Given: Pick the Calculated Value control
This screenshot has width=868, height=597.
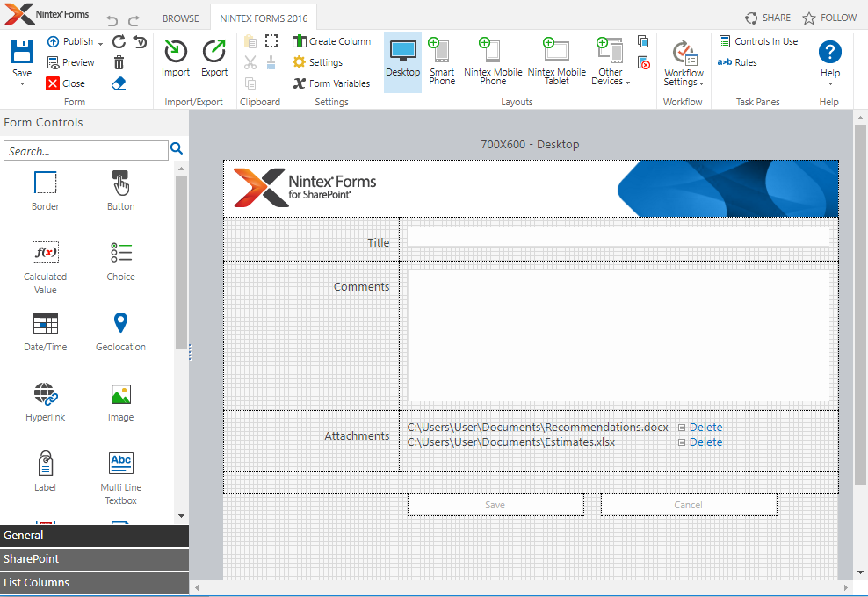Looking at the screenshot, I should (x=46, y=261).
